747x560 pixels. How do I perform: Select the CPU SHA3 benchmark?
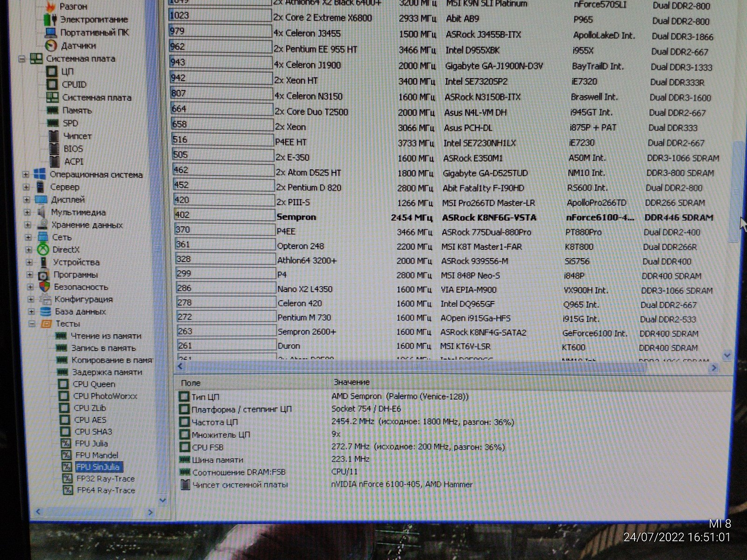(93, 432)
